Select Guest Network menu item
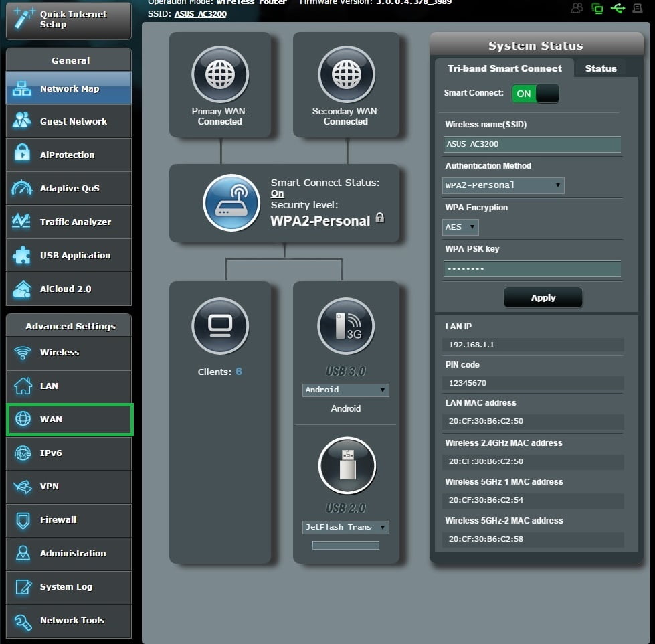The height and width of the screenshot is (644, 655). tap(69, 121)
